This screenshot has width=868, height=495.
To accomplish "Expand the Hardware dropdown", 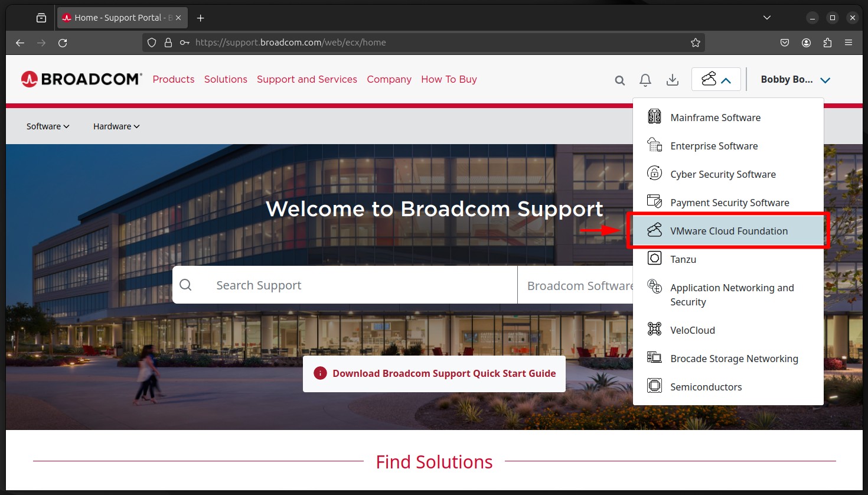I will [116, 126].
